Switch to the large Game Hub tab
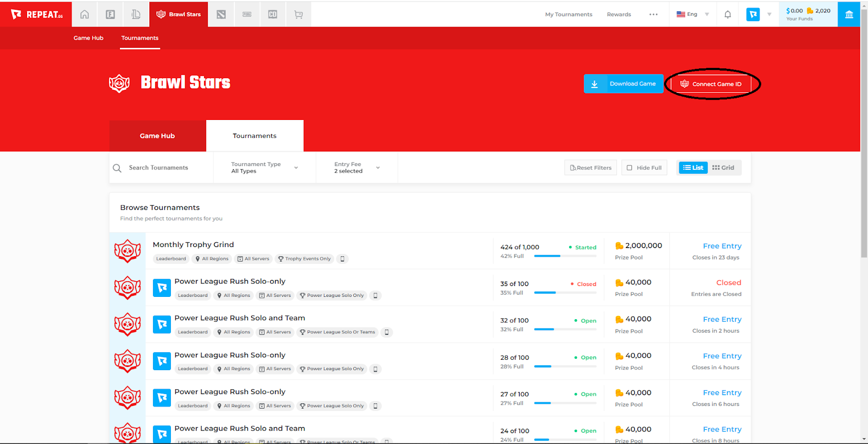 (x=157, y=136)
